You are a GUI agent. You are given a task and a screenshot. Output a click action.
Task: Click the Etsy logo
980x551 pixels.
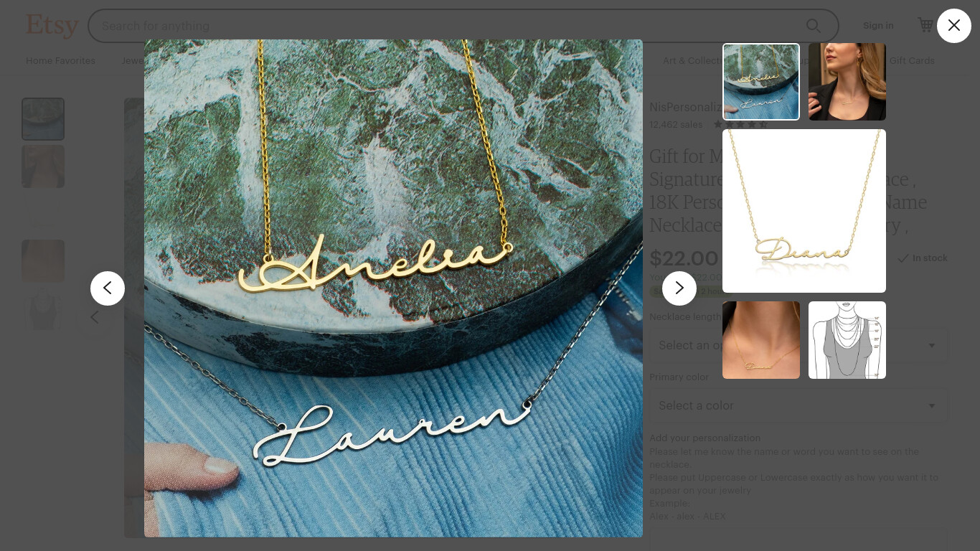tap(52, 26)
